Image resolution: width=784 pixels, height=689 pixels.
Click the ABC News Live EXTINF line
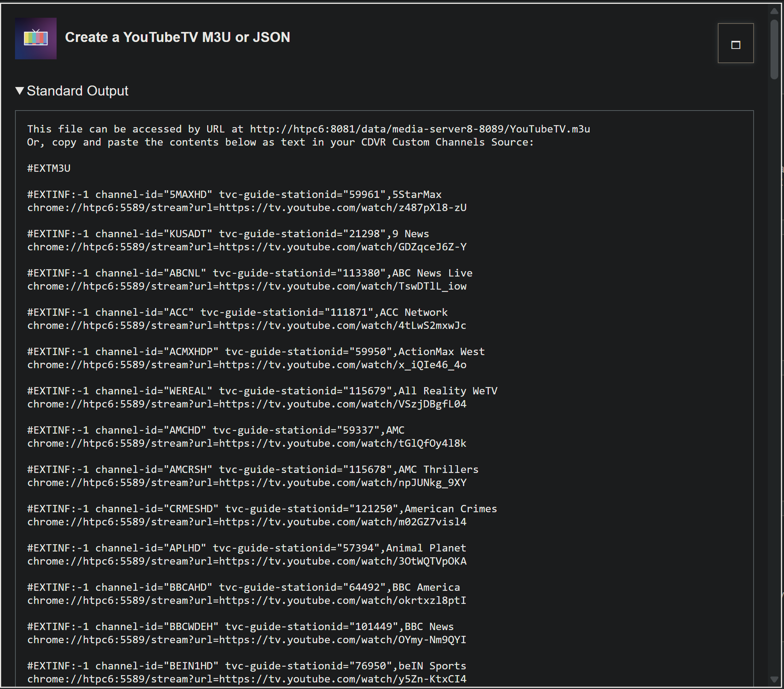pyautogui.click(x=249, y=273)
